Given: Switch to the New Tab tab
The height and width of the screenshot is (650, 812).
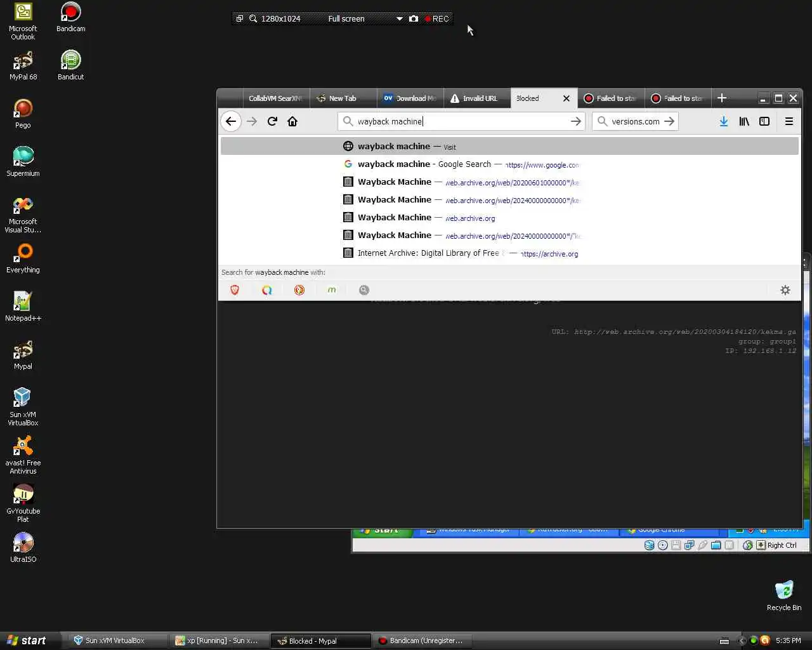Looking at the screenshot, I should [343, 98].
